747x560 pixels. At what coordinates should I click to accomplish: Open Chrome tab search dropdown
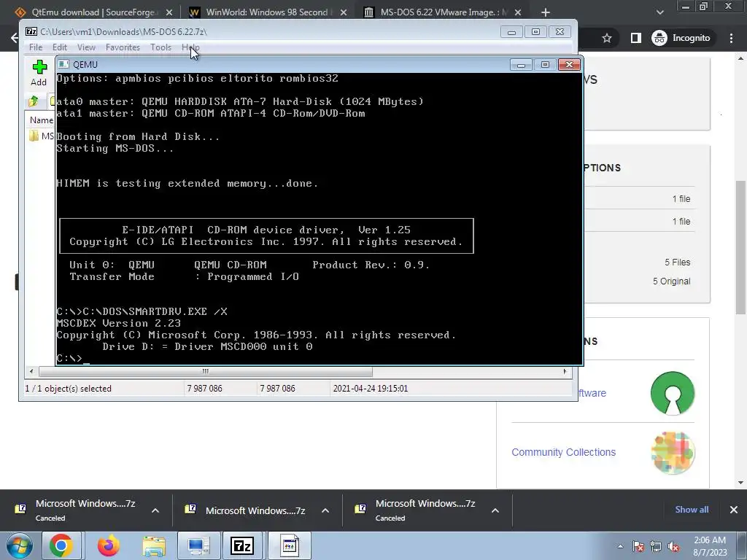(x=659, y=12)
